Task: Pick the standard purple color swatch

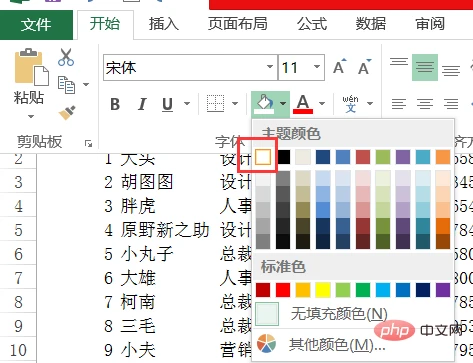Action: pos(443,290)
